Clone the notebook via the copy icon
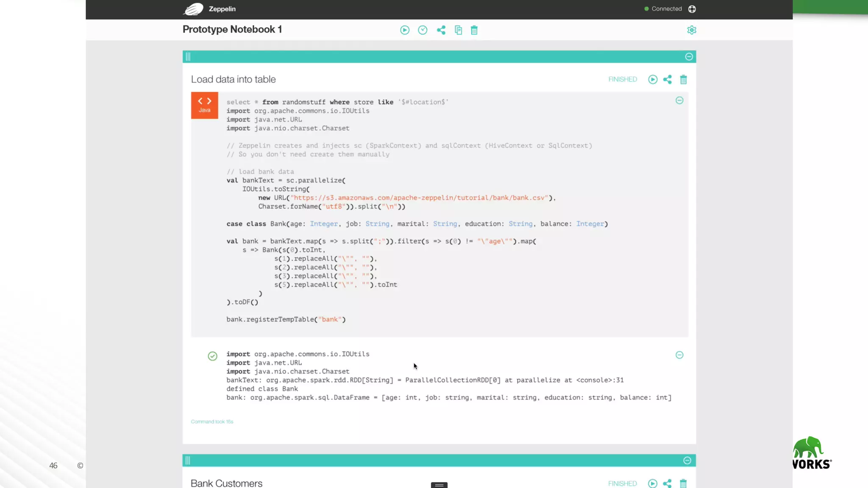 [458, 30]
